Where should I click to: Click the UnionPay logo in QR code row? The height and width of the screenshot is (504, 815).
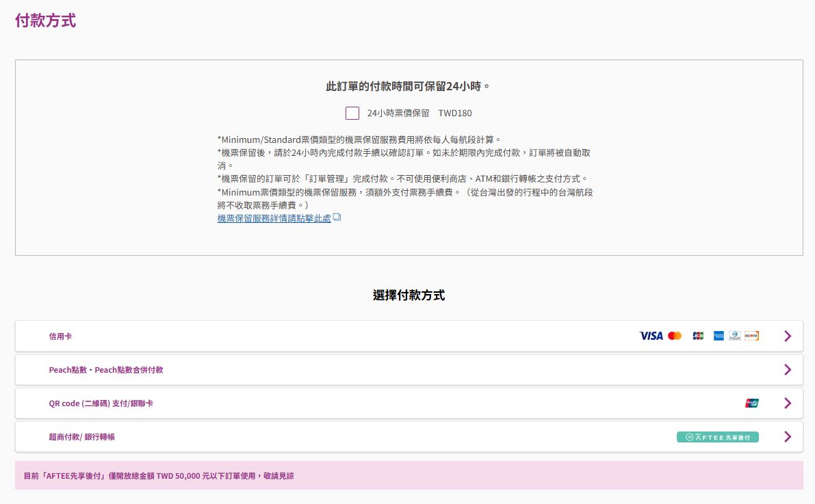tap(751, 403)
